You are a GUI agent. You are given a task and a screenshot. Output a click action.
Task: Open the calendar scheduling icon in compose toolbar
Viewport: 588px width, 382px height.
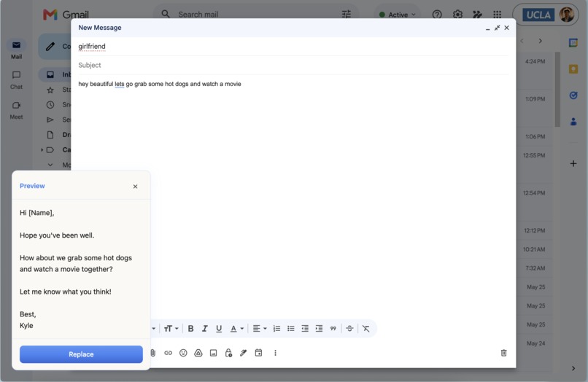(x=258, y=353)
